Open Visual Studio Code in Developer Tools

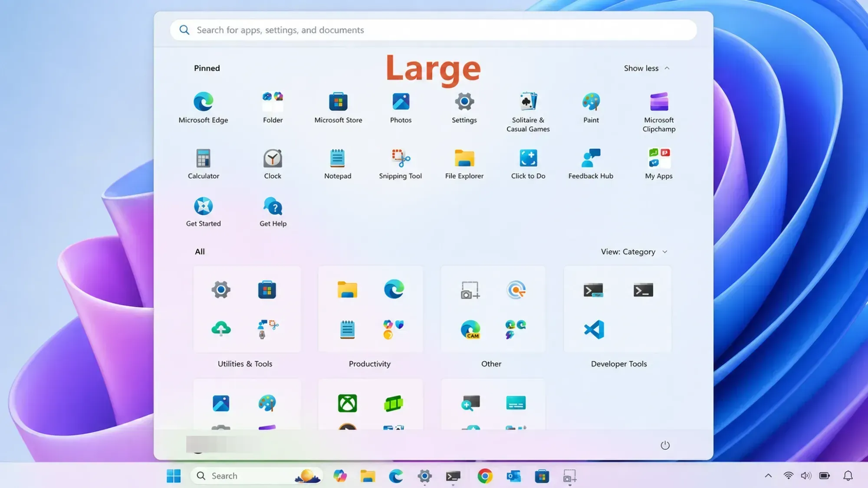[594, 330]
